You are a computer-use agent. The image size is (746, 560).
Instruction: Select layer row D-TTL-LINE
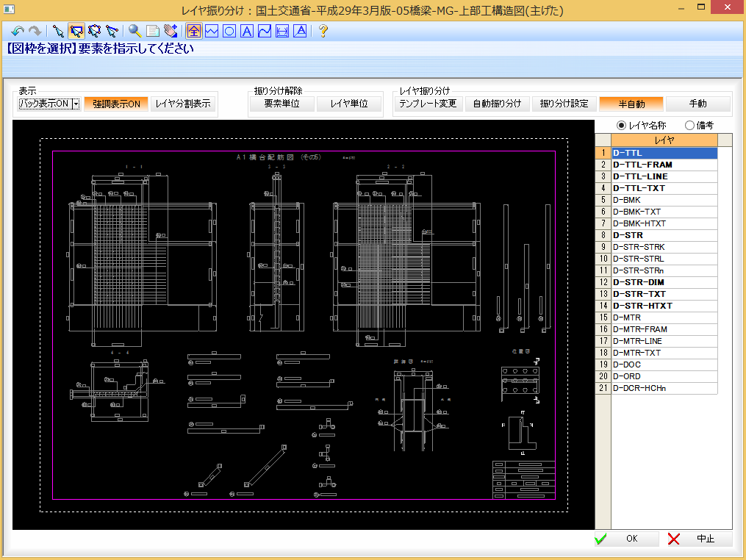(x=664, y=176)
